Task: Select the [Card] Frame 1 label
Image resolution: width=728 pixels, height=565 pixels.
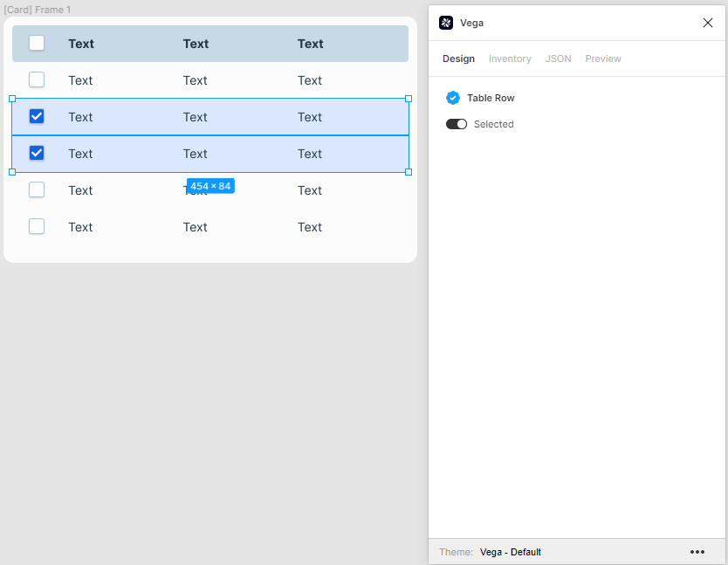Action: tap(38, 10)
